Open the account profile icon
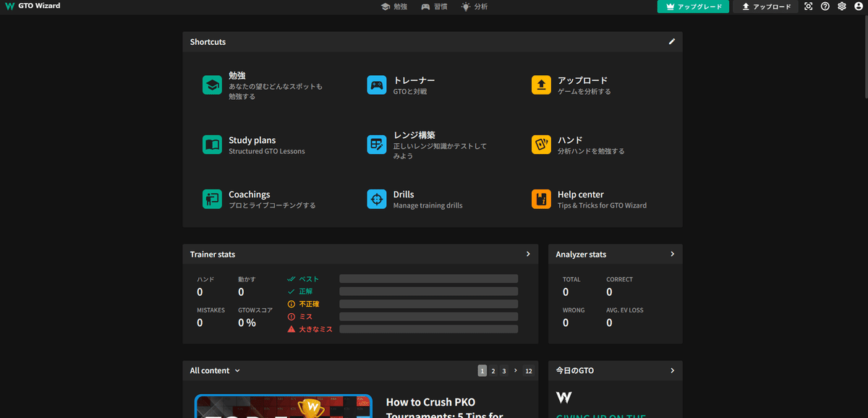Image resolution: width=868 pixels, height=418 pixels. [857, 7]
